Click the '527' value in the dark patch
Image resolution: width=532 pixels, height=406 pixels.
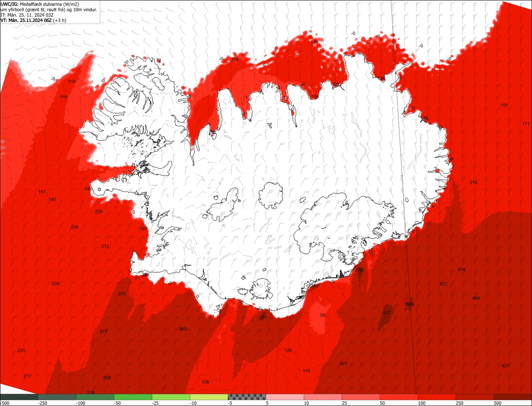[387, 313]
